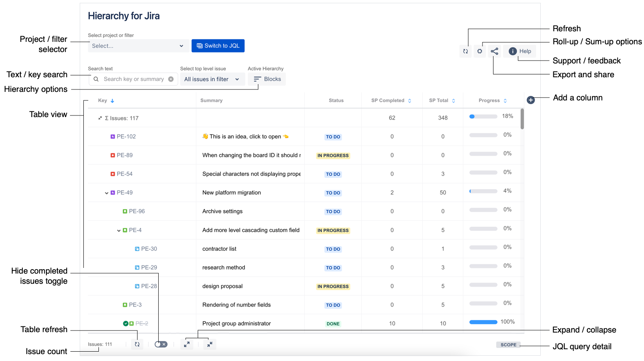Screen dimensions: 644x361
Task: Open the SCOPE JQL query detail
Action: (x=508, y=345)
